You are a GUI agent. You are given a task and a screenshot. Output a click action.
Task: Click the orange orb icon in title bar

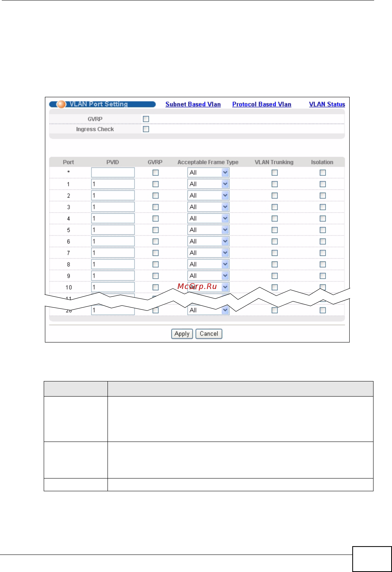(x=61, y=104)
